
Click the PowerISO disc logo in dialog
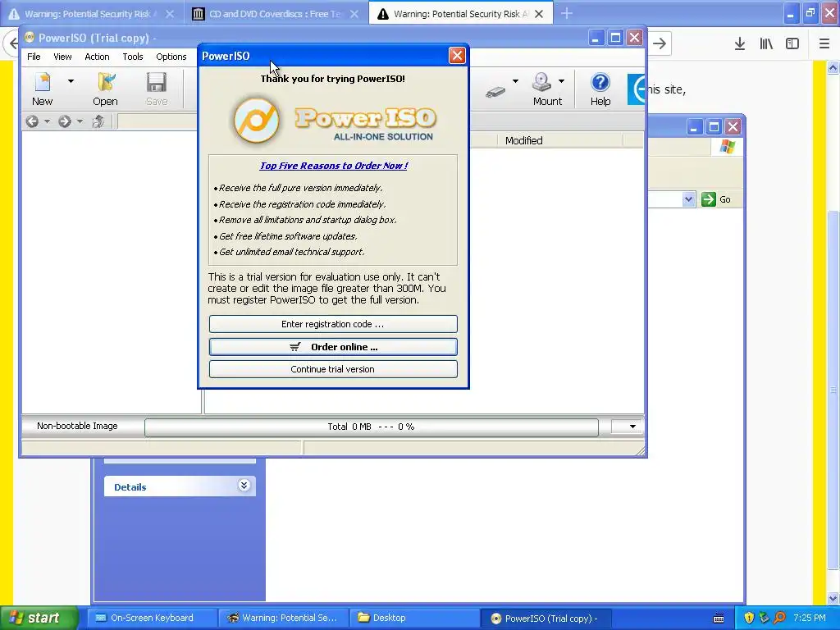click(x=257, y=121)
